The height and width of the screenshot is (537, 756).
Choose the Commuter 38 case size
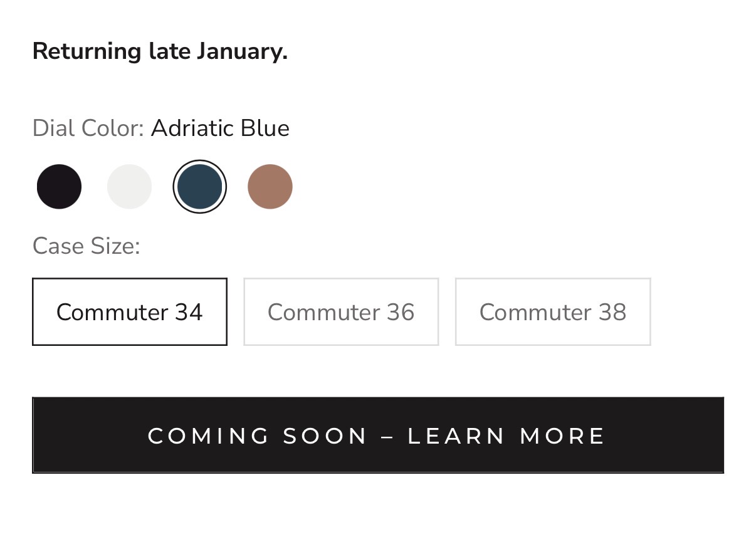click(552, 311)
